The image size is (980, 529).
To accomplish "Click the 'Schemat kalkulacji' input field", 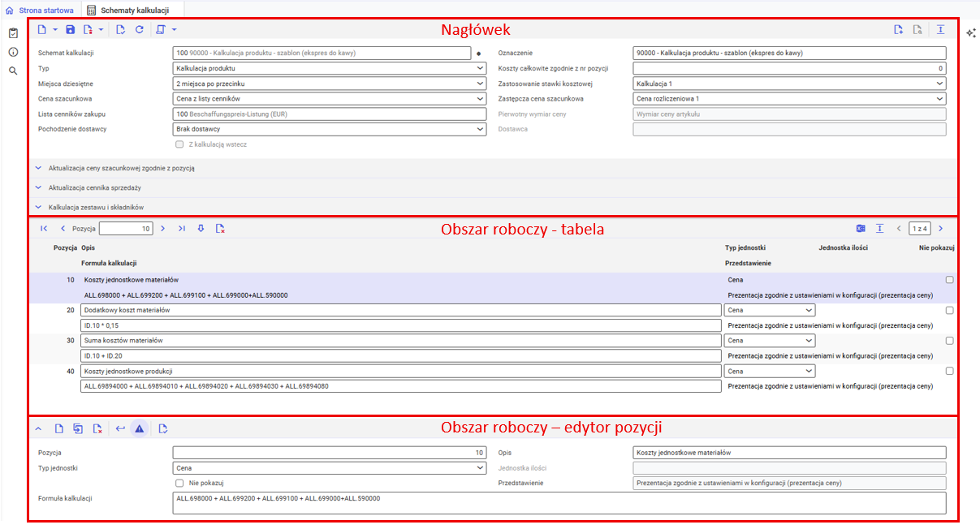I will pos(322,54).
